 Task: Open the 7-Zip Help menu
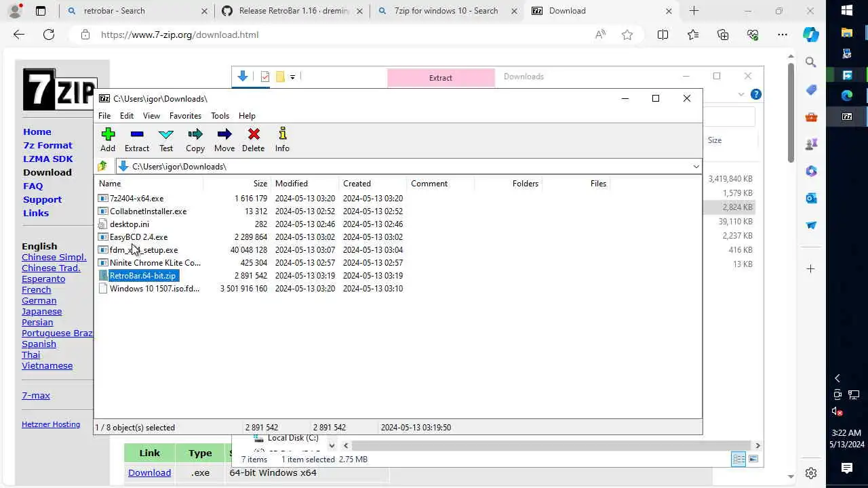[x=247, y=116]
